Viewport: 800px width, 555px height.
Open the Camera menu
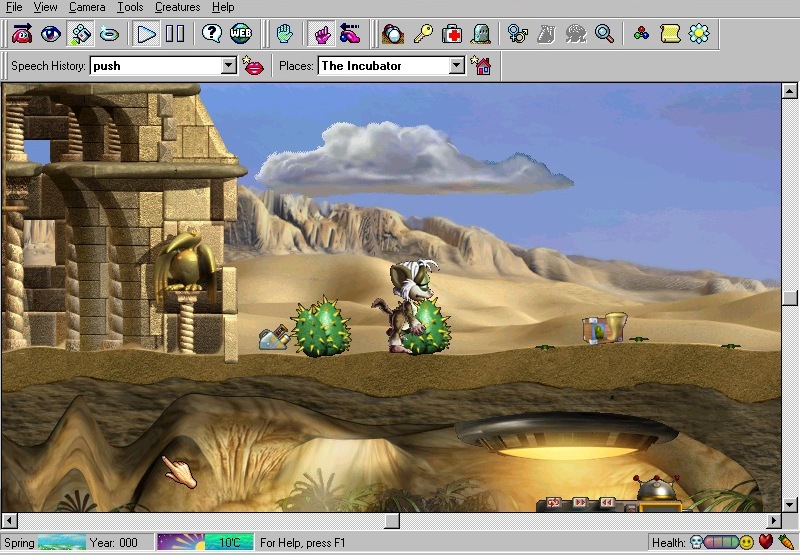point(87,7)
